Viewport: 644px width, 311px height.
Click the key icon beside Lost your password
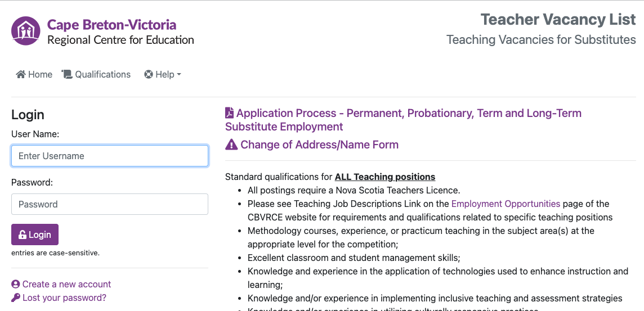point(16,298)
